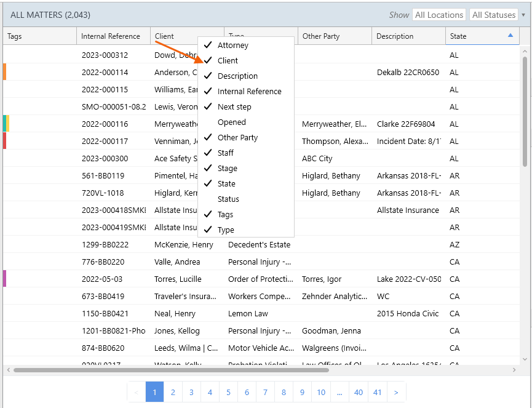Click the scroll left arrow
Image resolution: width=532 pixels, height=408 pixels.
(9, 370)
